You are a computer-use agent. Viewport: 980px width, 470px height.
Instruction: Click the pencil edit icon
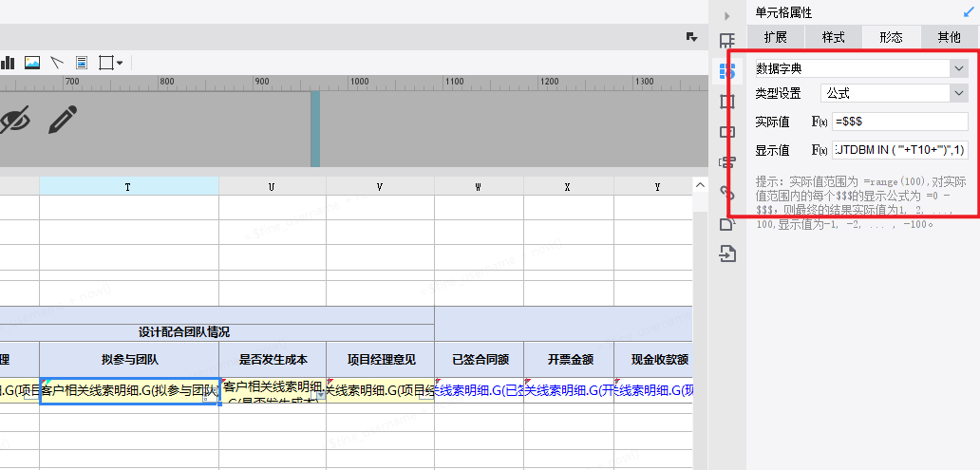pos(63,120)
